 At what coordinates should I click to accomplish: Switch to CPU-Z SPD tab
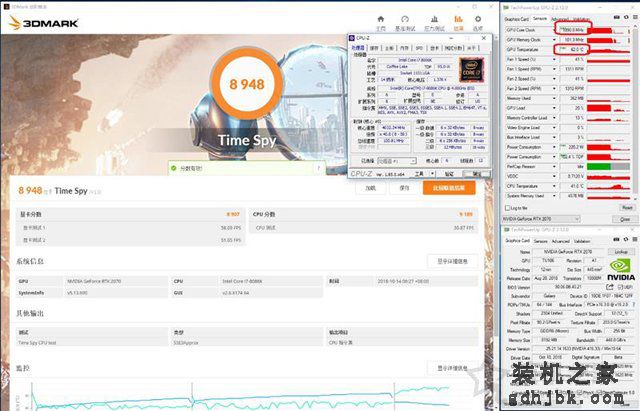[419, 48]
